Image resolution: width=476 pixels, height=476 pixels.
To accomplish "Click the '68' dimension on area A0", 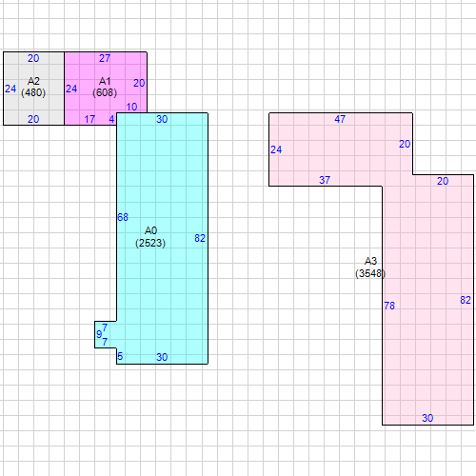I will tap(123, 217).
